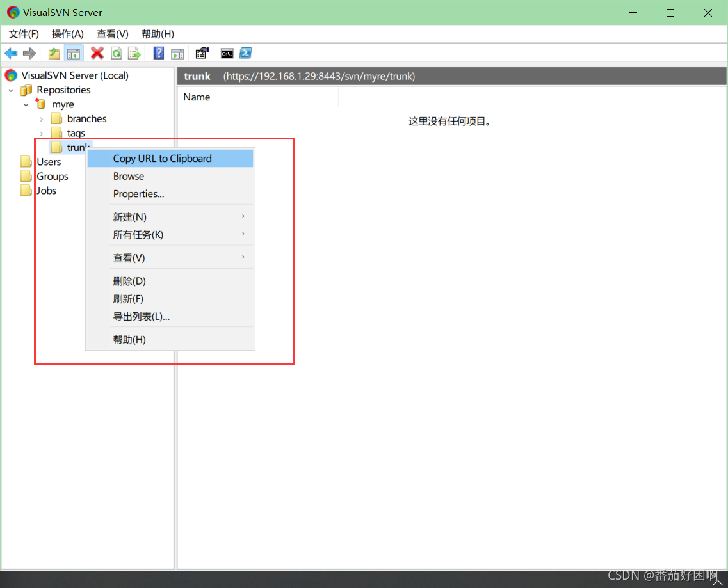Click the grayed forward navigation arrow
Image resolution: width=728 pixels, height=588 pixels.
[x=29, y=53]
